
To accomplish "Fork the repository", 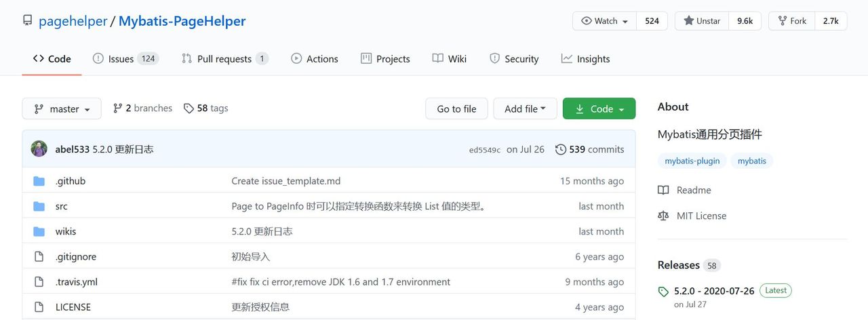I will click(x=792, y=21).
